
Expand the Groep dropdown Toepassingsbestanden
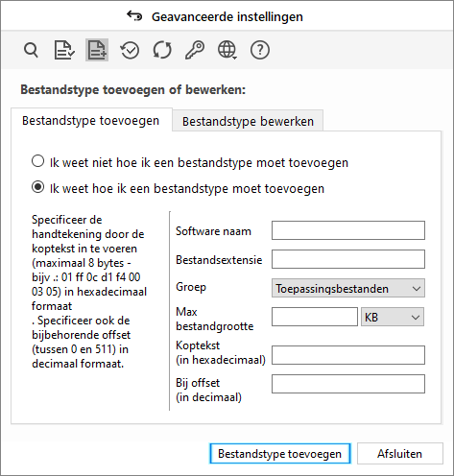pos(348,288)
